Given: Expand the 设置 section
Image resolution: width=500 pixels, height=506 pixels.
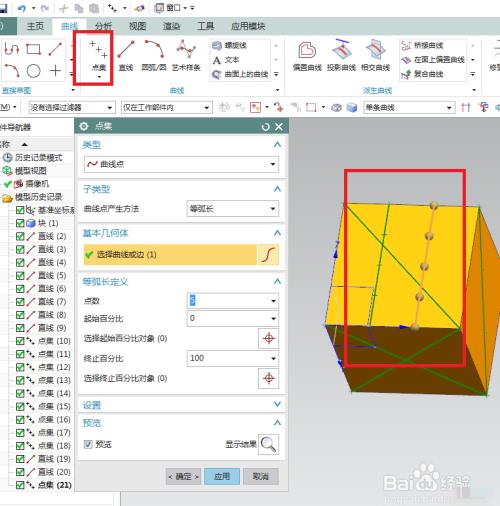Looking at the screenshot, I should pos(277,404).
